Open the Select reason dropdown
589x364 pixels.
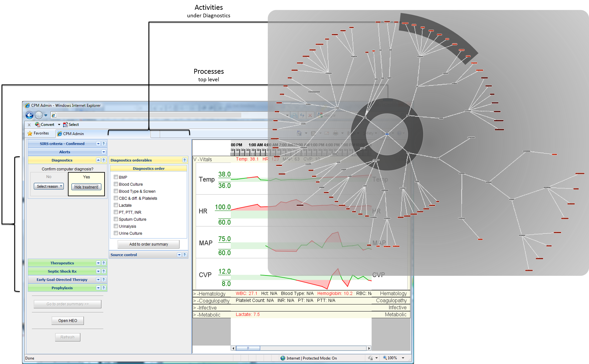49,186
